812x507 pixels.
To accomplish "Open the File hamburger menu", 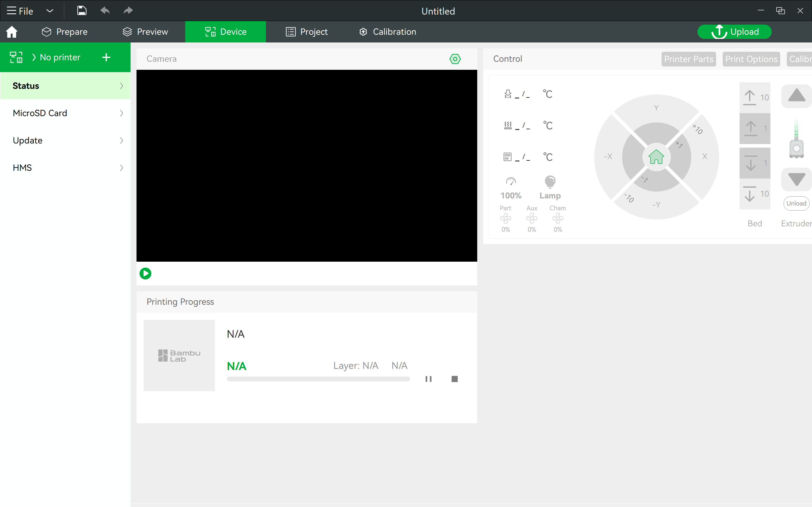I will pyautogui.click(x=20, y=11).
